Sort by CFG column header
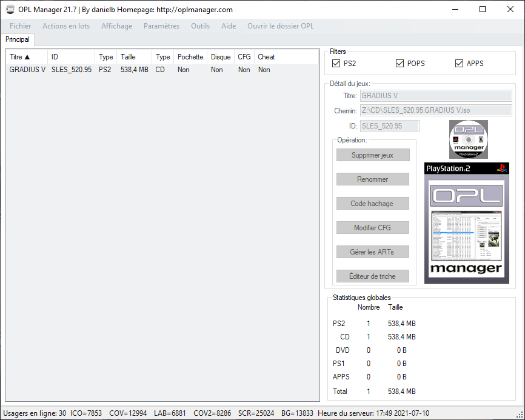 click(x=244, y=57)
